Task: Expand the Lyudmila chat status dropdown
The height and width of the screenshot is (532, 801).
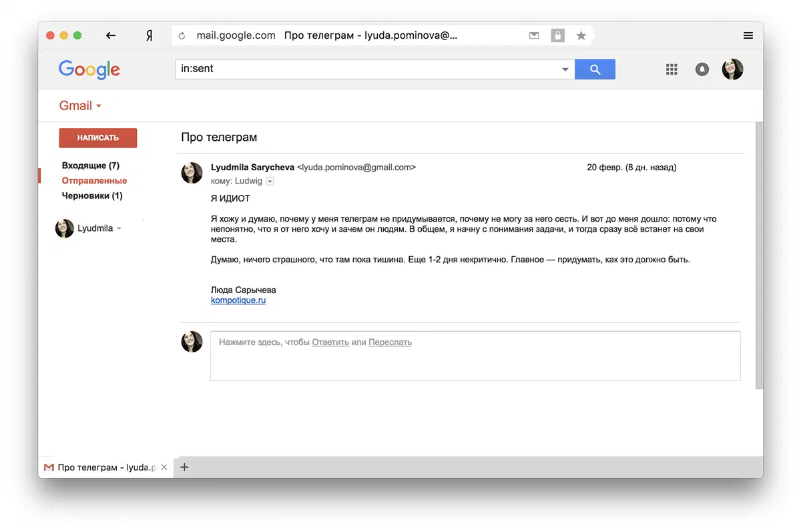Action: coord(119,228)
